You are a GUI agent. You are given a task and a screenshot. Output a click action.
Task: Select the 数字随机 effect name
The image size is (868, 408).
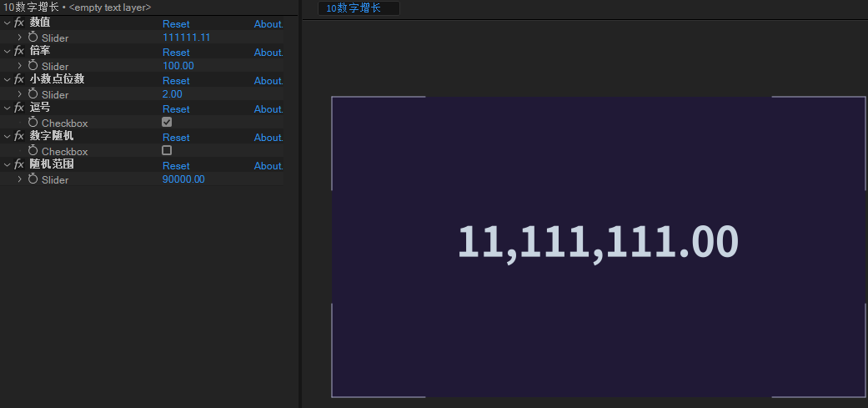52,136
